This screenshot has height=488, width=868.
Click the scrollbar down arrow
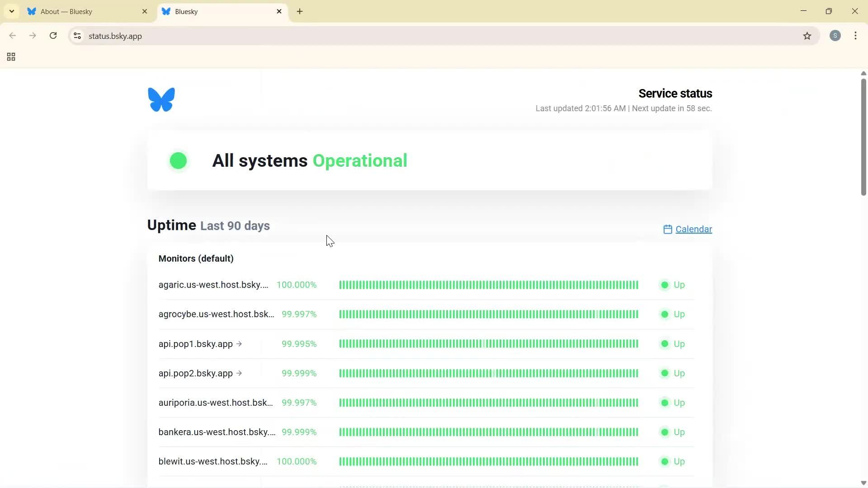tap(863, 483)
